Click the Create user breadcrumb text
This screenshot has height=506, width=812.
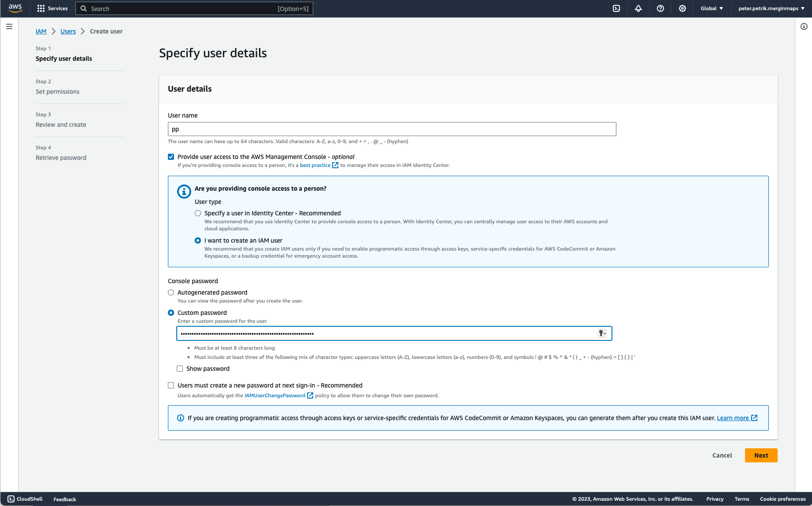coord(106,31)
